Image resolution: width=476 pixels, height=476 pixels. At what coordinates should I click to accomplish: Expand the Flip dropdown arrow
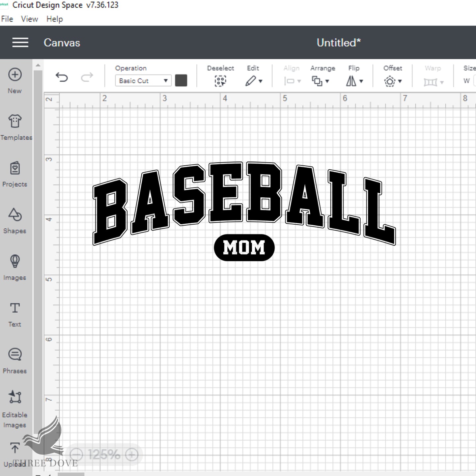point(361,81)
